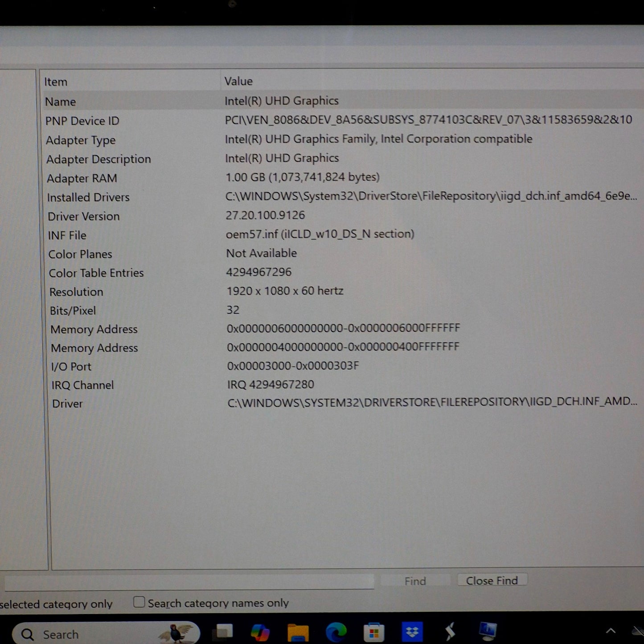The height and width of the screenshot is (644, 644).
Task: Click the black lightning-shaped taskbar app icon
Action: [x=450, y=632]
